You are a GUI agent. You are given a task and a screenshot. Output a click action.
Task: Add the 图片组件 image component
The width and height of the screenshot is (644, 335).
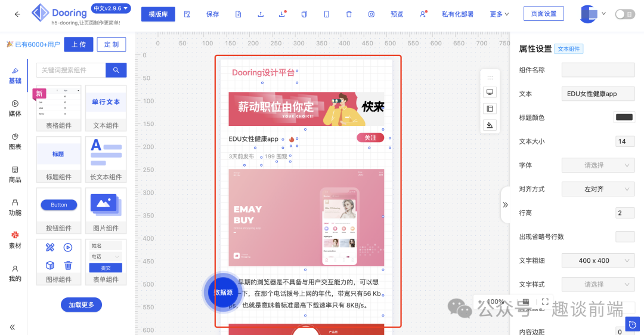106,211
